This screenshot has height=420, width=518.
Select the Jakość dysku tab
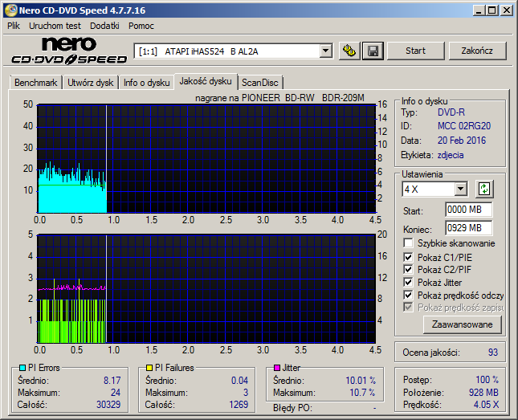(206, 81)
